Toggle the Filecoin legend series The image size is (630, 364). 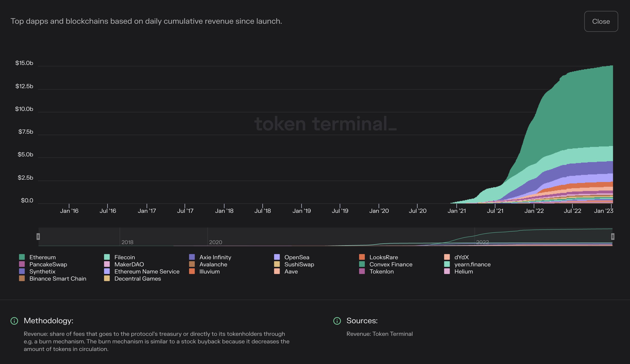point(124,257)
